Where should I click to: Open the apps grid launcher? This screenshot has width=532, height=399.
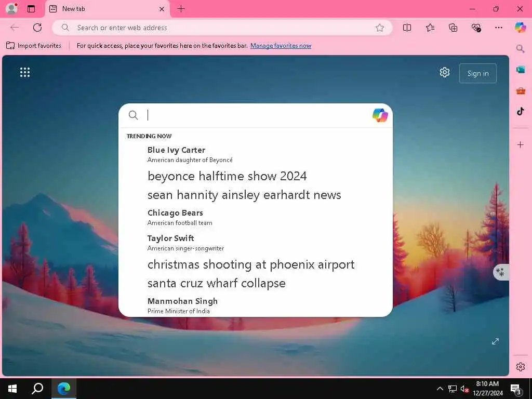tap(25, 72)
